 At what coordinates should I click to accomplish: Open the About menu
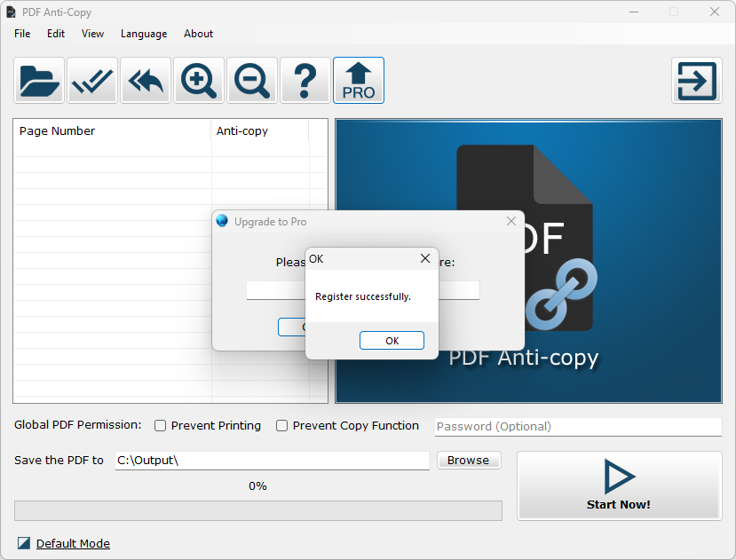tap(198, 34)
